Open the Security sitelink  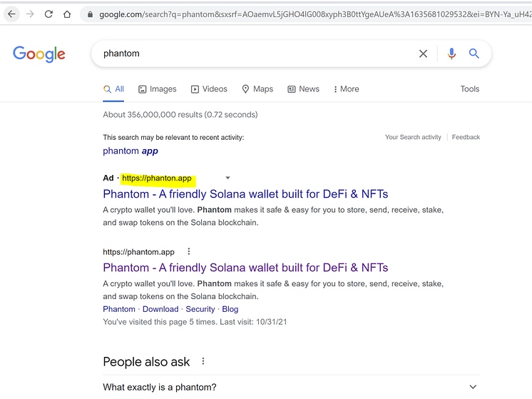200,309
